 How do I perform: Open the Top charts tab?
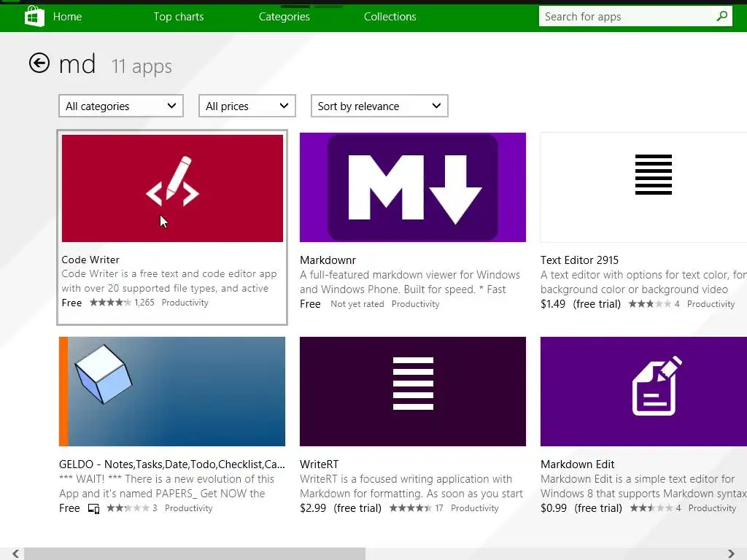tap(178, 17)
